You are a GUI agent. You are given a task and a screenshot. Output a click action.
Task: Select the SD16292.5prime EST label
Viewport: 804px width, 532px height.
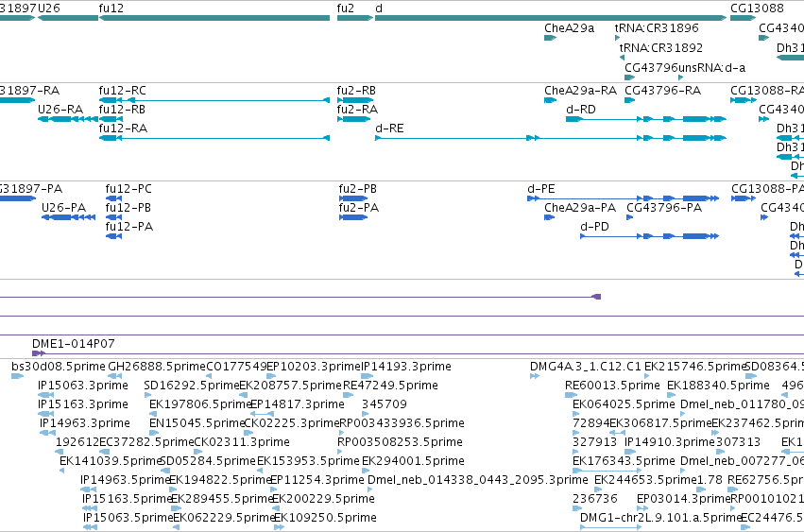[191, 386]
